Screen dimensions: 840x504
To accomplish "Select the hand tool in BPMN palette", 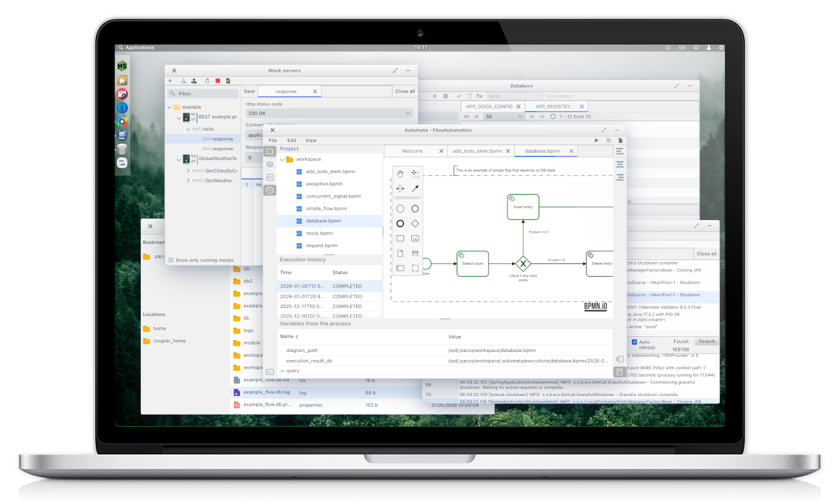I will tap(400, 173).
